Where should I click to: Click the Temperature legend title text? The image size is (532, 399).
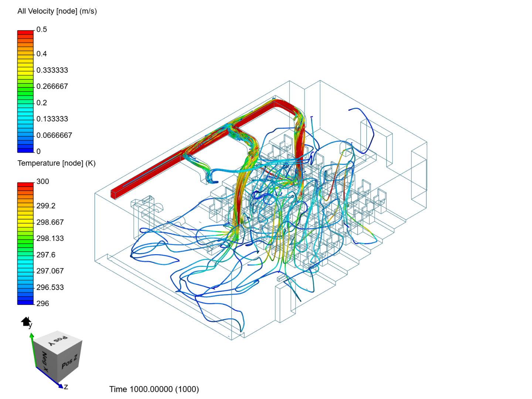pos(57,163)
